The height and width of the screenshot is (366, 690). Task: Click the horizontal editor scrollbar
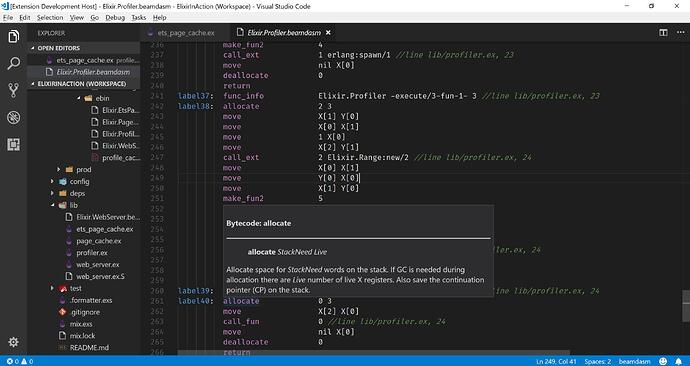click(x=373, y=353)
